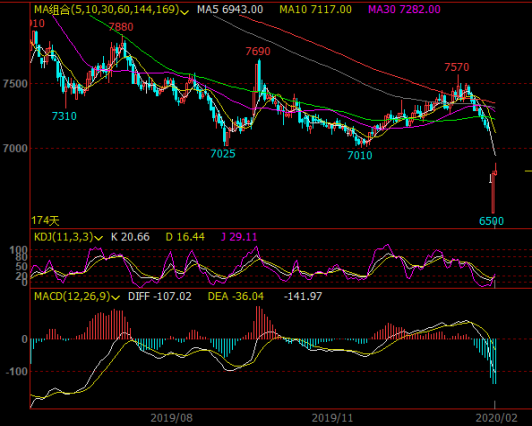This screenshot has width=532, height=426.
Task: Click the DEA -36.04 MACD readout
Action: click(235, 296)
